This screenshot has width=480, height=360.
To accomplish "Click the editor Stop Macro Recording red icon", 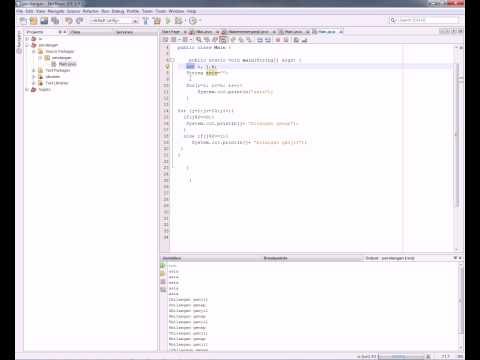I will (x=278, y=40).
